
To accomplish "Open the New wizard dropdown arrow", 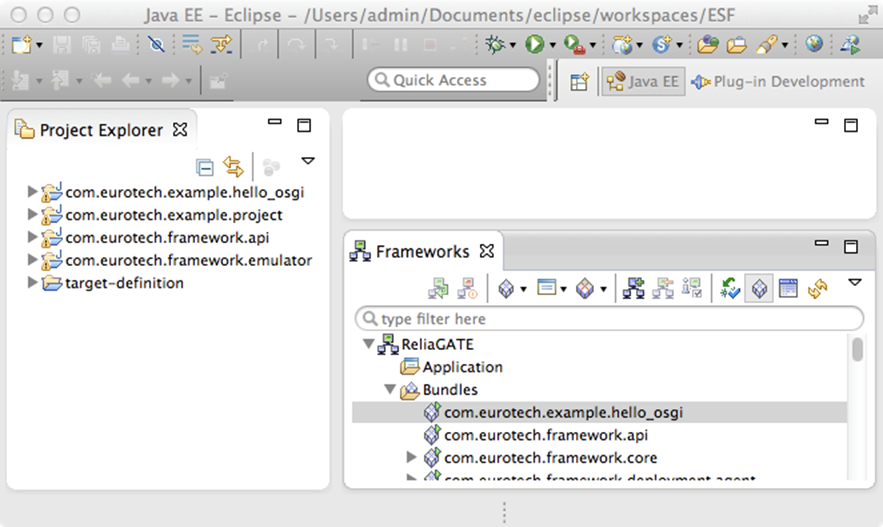I will (39, 45).
